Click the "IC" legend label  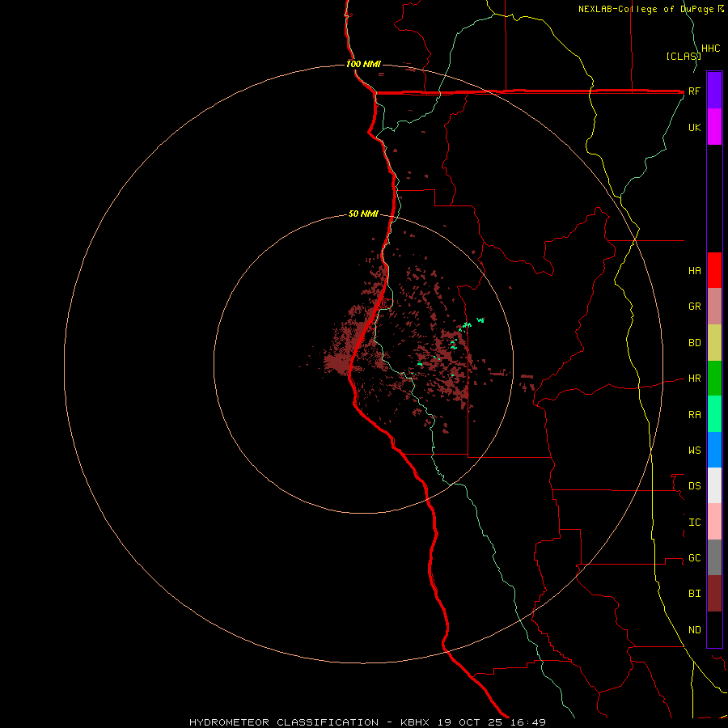point(694,523)
